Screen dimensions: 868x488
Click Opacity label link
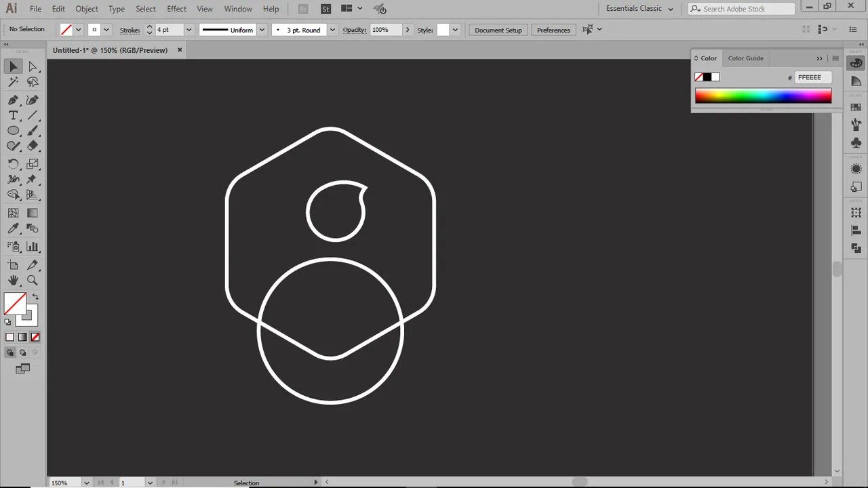click(354, 30)
